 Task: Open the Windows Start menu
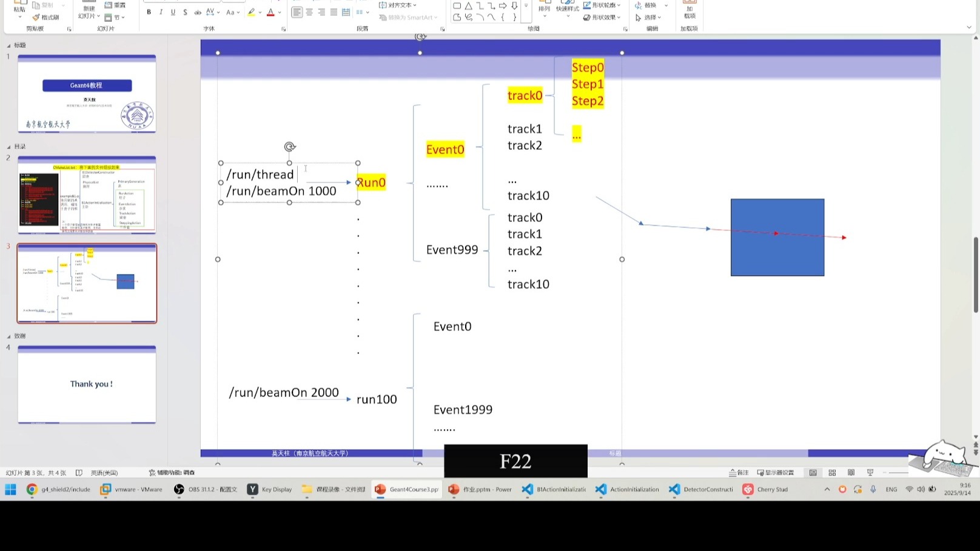[10, 490]
